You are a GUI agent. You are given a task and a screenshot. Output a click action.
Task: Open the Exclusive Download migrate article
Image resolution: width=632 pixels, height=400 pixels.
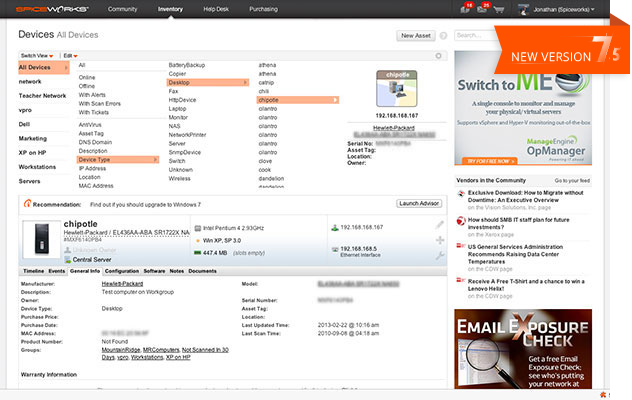pos(525,196)
